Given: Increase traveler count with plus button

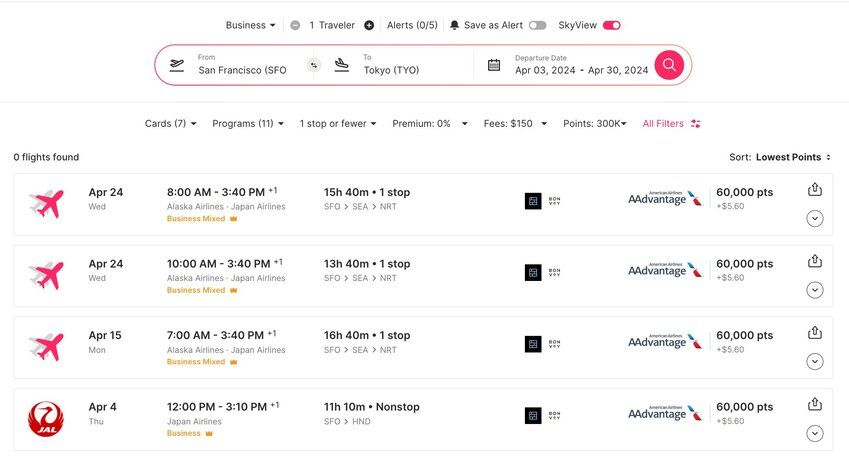Looking at the screenshot, I should (x=369, y=25).
